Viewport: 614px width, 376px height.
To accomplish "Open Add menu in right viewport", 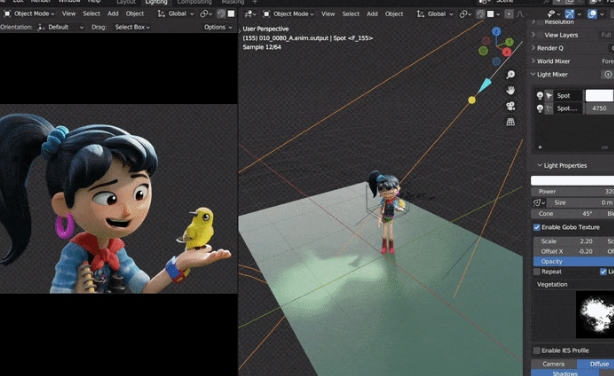I will click(x=372, y=14).
